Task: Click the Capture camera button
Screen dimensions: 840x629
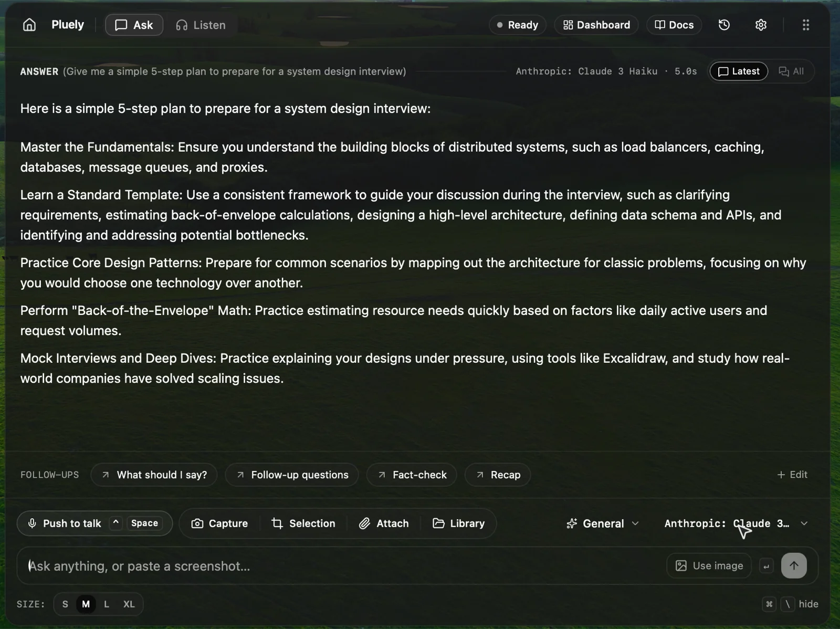Action: click(x=219, y=523)
